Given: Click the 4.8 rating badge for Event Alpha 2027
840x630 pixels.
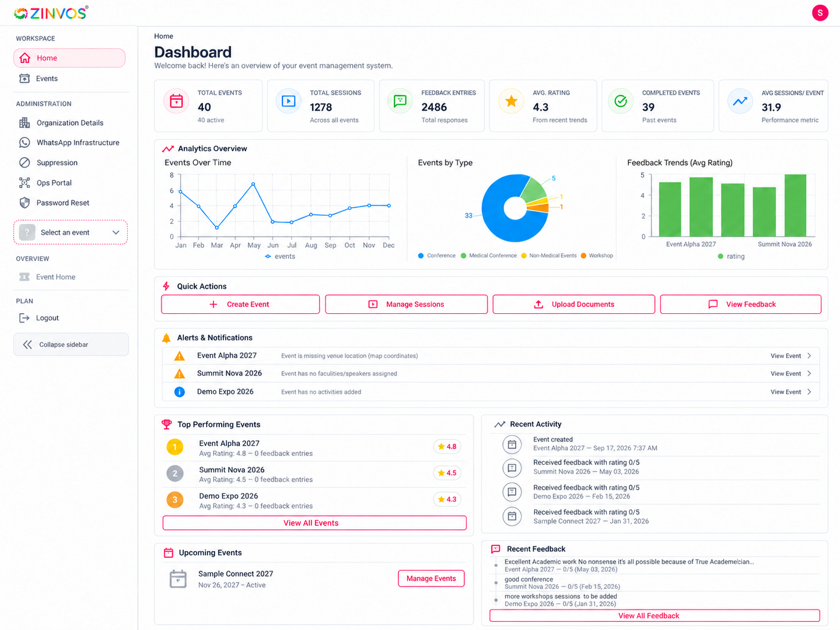Looking at the screenshot, I should [x=447, y=447].
